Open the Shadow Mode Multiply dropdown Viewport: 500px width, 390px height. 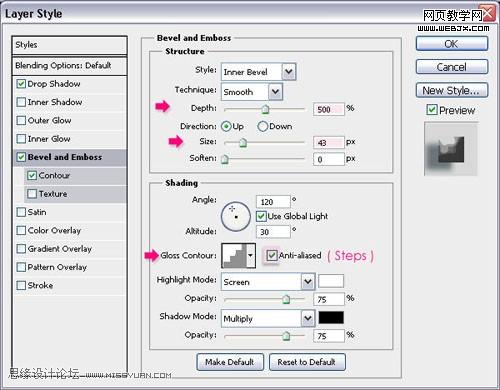pyautogui.click(x=308, y=318)
